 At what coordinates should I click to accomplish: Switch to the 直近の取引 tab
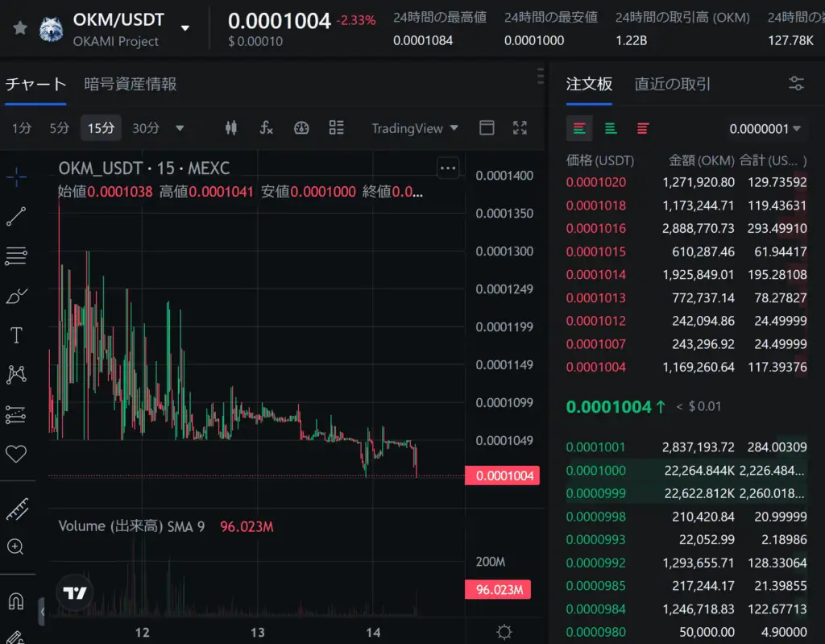coord(673,85)
